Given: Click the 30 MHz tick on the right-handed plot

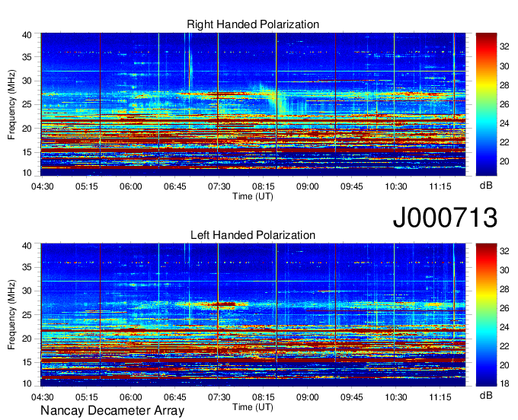Looking at the screenshot, I should 27,81.
